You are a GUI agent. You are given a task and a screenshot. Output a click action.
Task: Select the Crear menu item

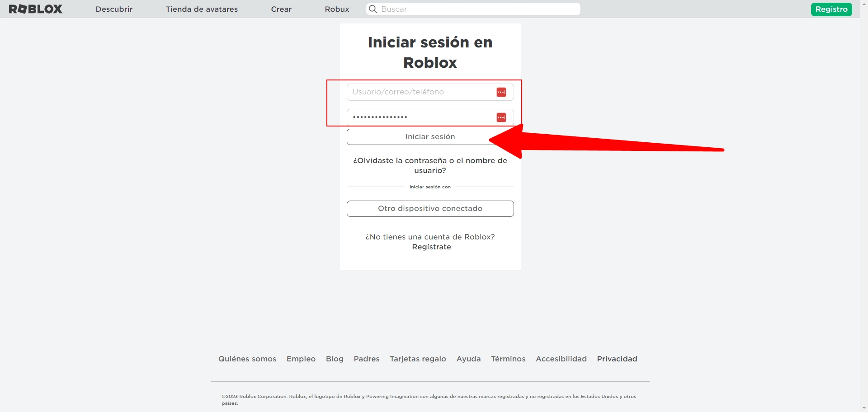[x=281, y=9]
